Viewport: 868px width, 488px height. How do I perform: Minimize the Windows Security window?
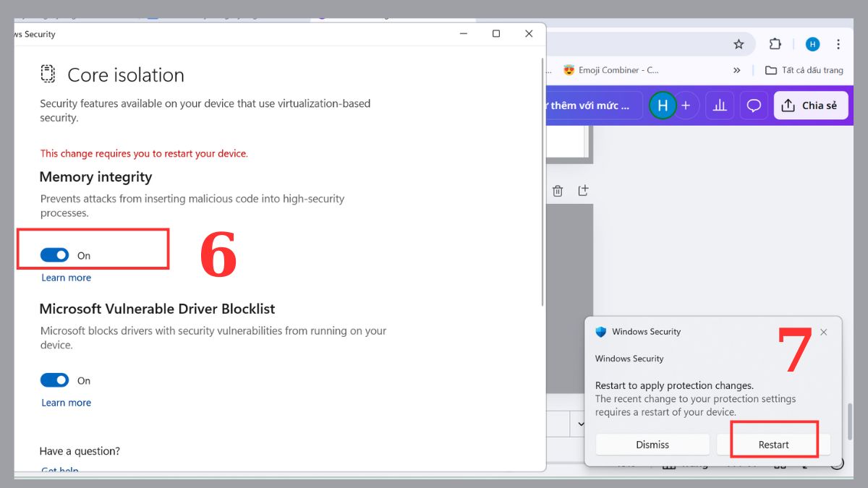click(463, 33)
